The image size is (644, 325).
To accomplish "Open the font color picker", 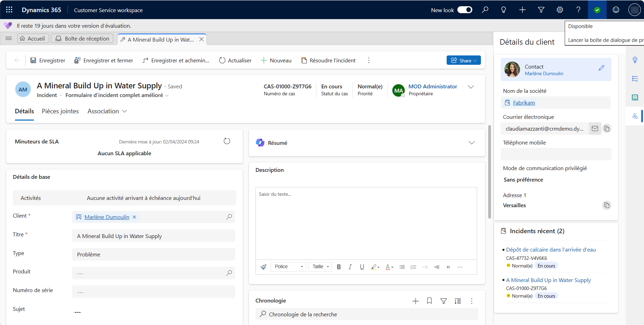I will tap(390, 267).
